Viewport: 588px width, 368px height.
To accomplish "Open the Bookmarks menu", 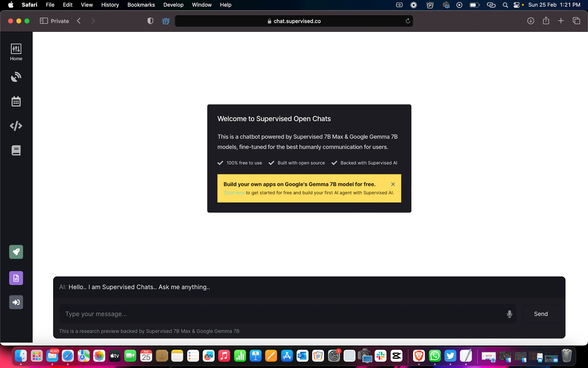I will coord(141,5).
